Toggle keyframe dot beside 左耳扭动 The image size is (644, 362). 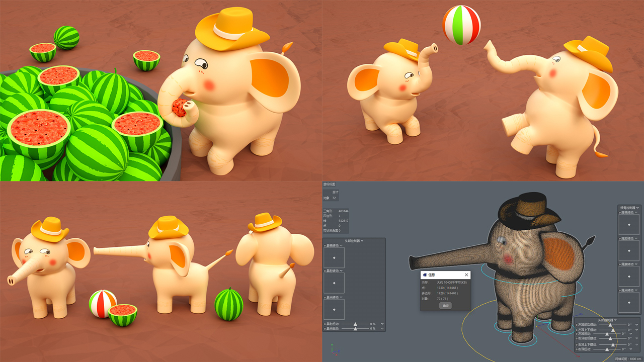(577, 334)
